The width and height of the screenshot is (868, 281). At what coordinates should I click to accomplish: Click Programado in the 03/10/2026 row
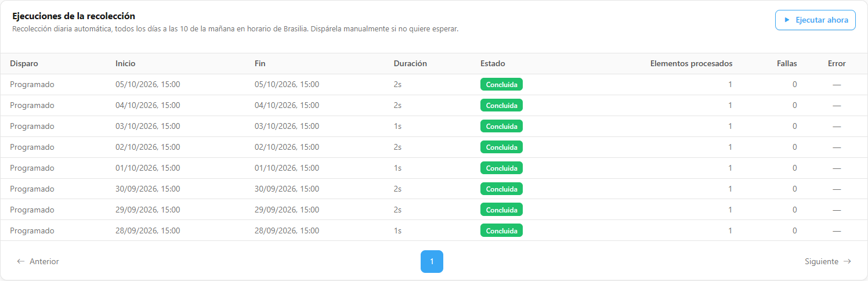[x=32, y=126]
